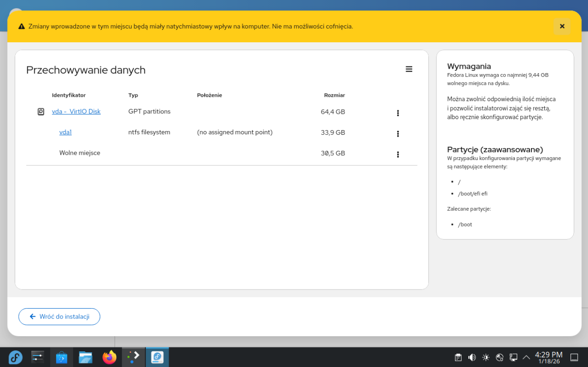Dismiss the yellow warning banner
Screen dimensions: 588x367
coord(562,27)
